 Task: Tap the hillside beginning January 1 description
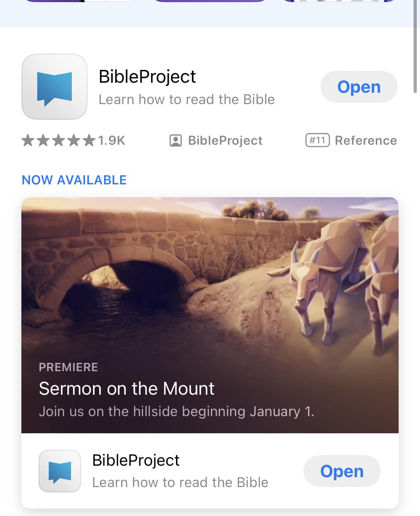coord(176,412)
